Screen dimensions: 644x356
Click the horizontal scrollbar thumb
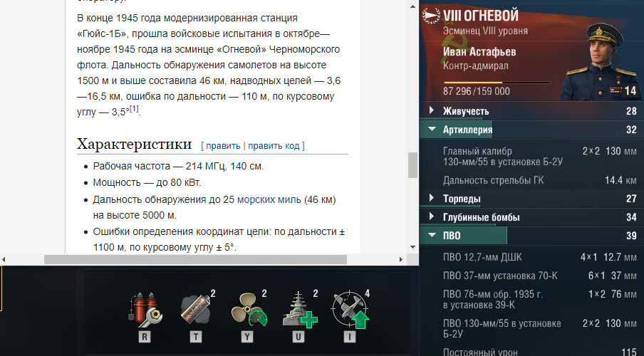pyautogui.click(x=195, y=259)
